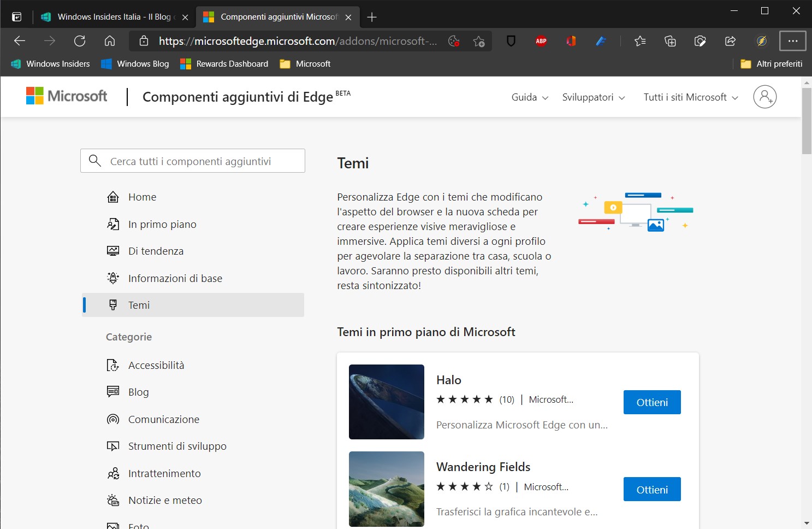This screenshot has height=529, width=812.
Task: Open the tab actions menu icon
Action: pos(17,17)
